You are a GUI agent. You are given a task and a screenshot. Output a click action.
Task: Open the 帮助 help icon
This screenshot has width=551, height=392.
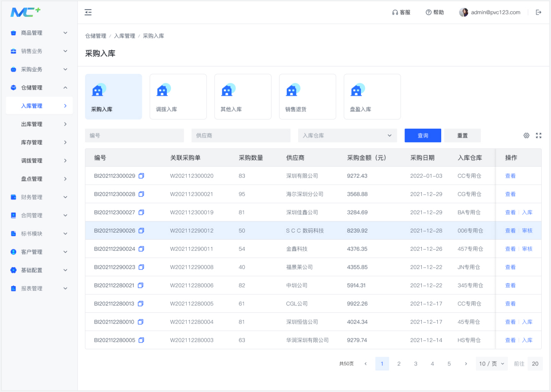pyautogui.click(x=429, y=13)
